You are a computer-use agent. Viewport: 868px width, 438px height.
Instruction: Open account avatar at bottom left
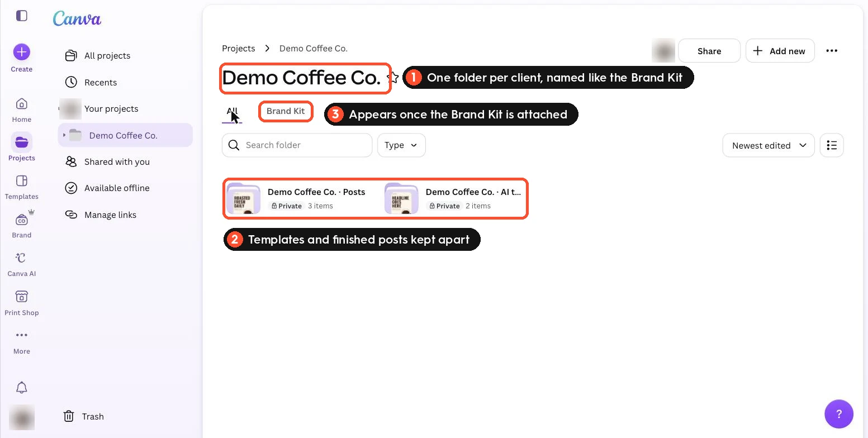22,417
